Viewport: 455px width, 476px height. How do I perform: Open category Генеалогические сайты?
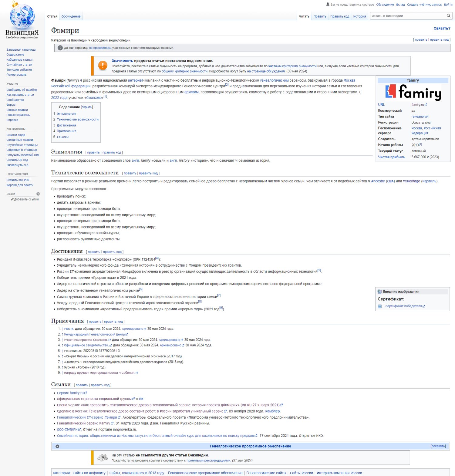coord(266,473)
